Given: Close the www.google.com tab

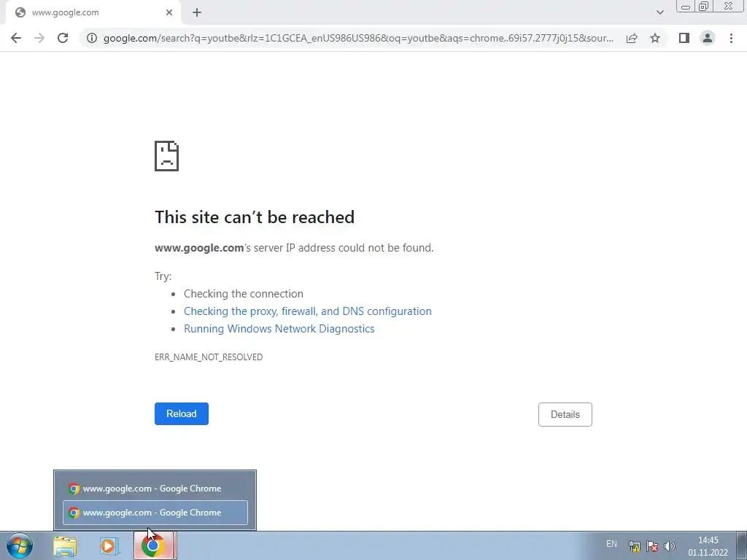Looking at the screenshot, I should point(169,12).
